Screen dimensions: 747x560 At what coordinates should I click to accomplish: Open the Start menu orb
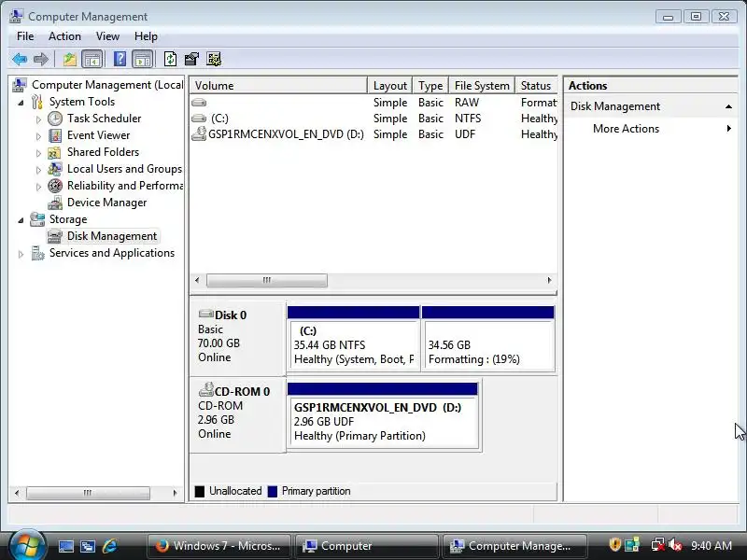coord(27,545)
